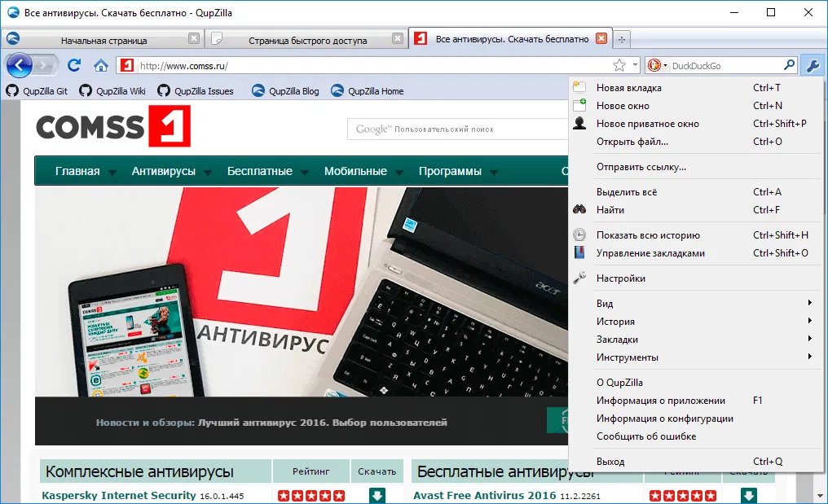Viewport: 828px width, 504px height.
Task: Open QupZilla Blog bookmark
Action: click(285, 90)
